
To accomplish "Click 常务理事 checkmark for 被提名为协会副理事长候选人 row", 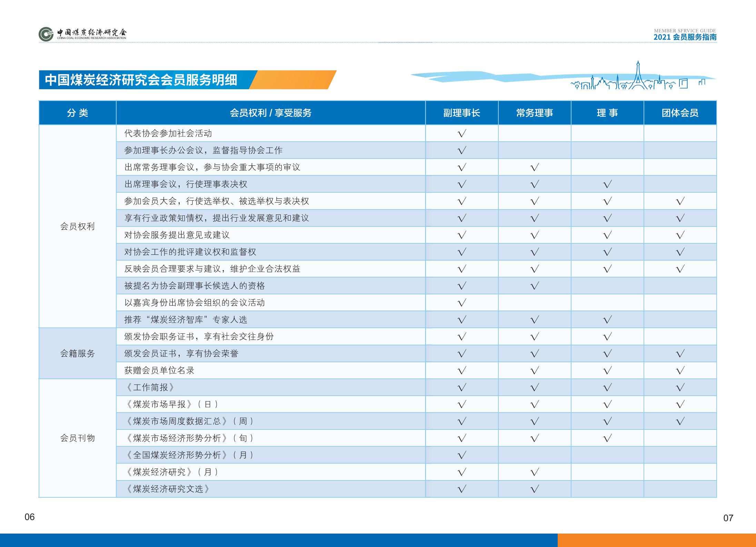I will 535,286.
